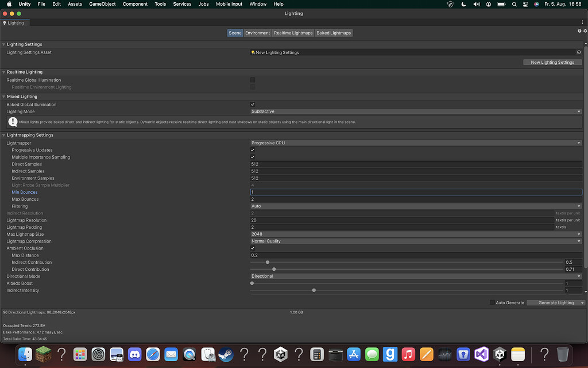Viewport: 588px width, 368px height.
Task: Open Visual Studio from the Dock
Action: pyautogui.click(x=481, y=355)
